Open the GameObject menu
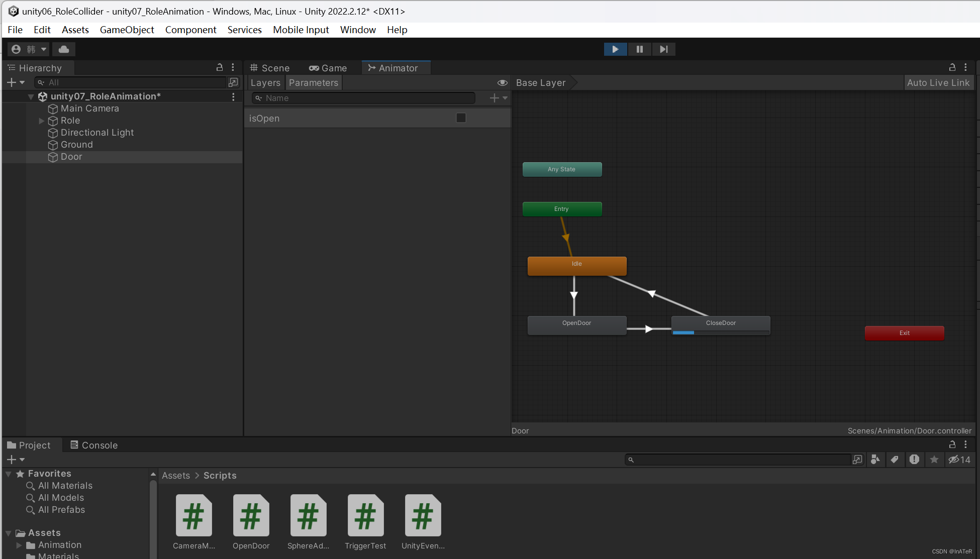Screen dimensions: 980x559 [127, 30]
